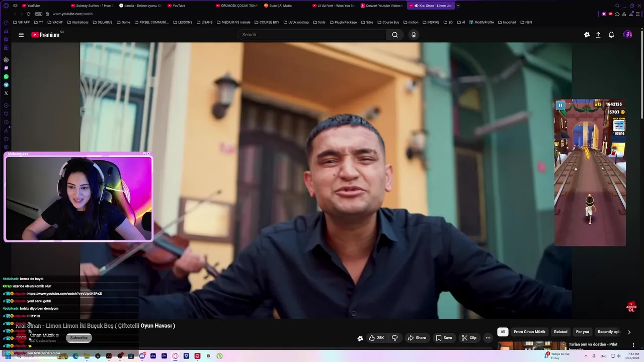Select the 'Recently uploaded' chip

pyautogui.click(x=609, y=332)
